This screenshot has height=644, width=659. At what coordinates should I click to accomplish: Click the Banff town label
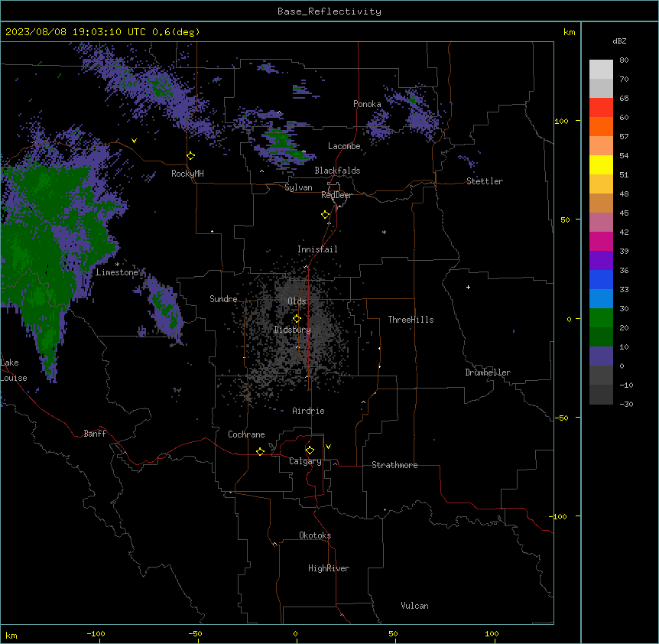tap(95, 434)
